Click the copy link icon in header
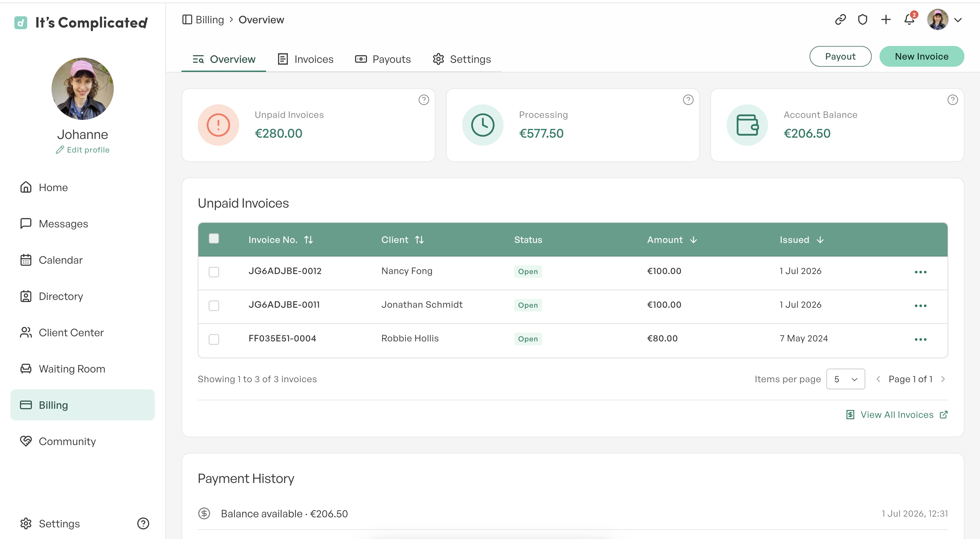This screenshot has width=980, height=539. [840, 19]
